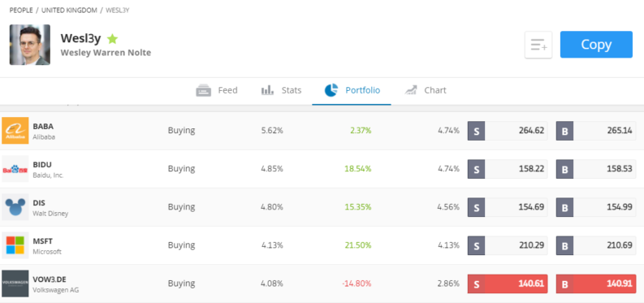This screenshot has width=644, height=303.
Task: Open the PEOPLE breadcrumb link
Action: 21,11
